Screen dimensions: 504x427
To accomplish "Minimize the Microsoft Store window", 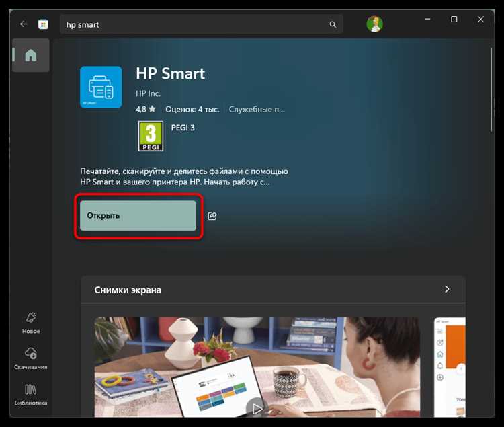I will (x=427, y=20).
